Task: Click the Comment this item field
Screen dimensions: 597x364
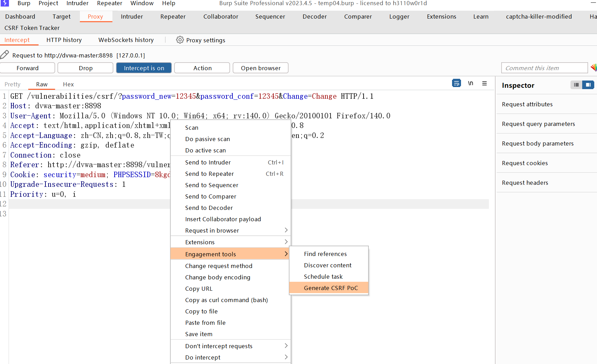Action: pos(544,68)
